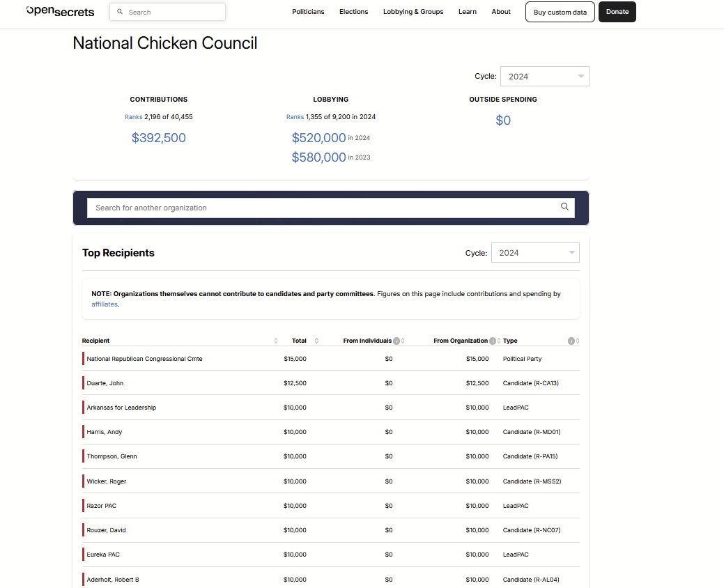Sort by Type column arrows
This screenshot has height=588, width=724.
(x=577, y=341)
